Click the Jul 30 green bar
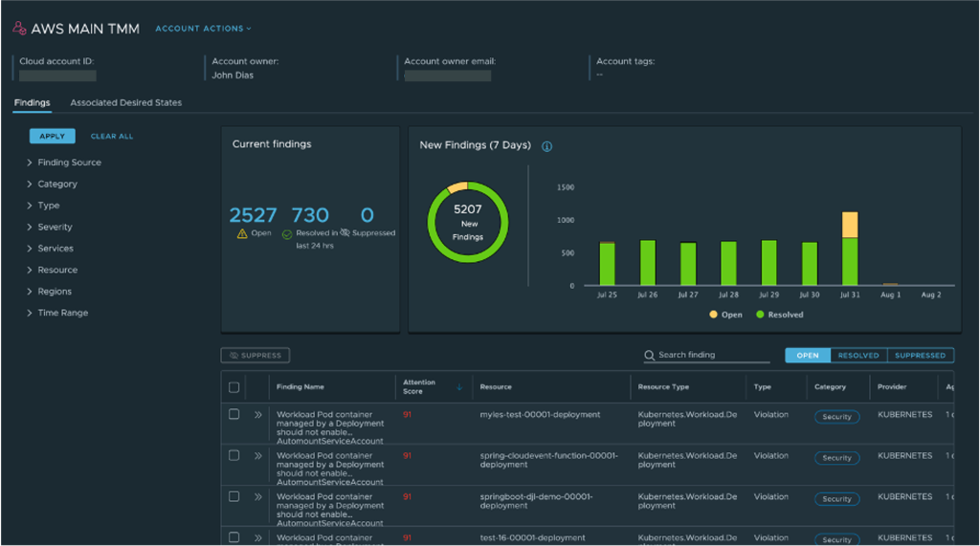The width and height of the screenshot is (980, 546). click(810, 264)
